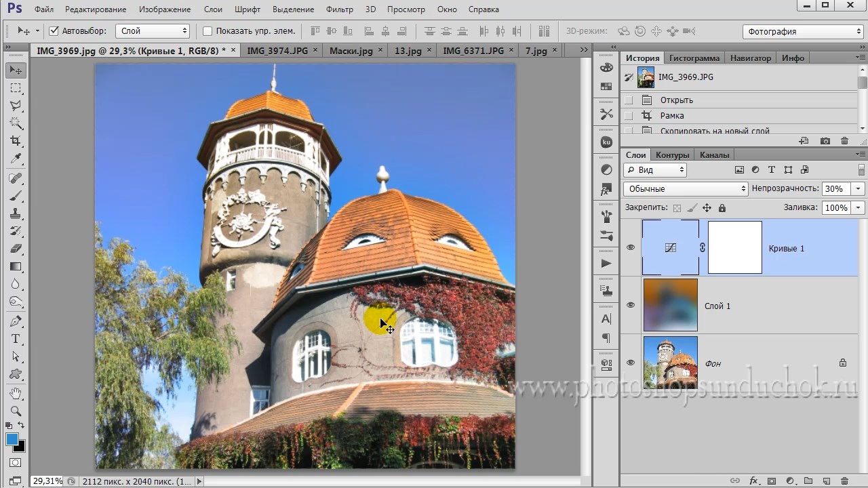Delete current history state trash icon

pyautogui.click(x=844, y=141)
